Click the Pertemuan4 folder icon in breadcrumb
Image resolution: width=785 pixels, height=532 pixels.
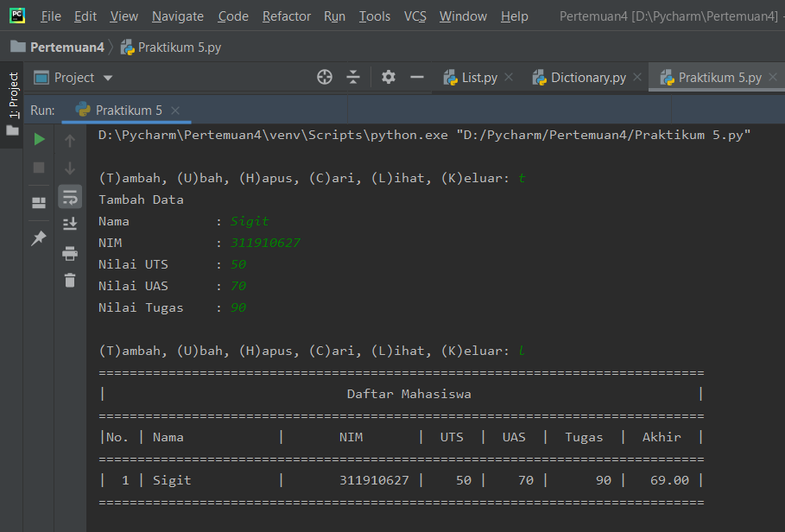point(18,47)
